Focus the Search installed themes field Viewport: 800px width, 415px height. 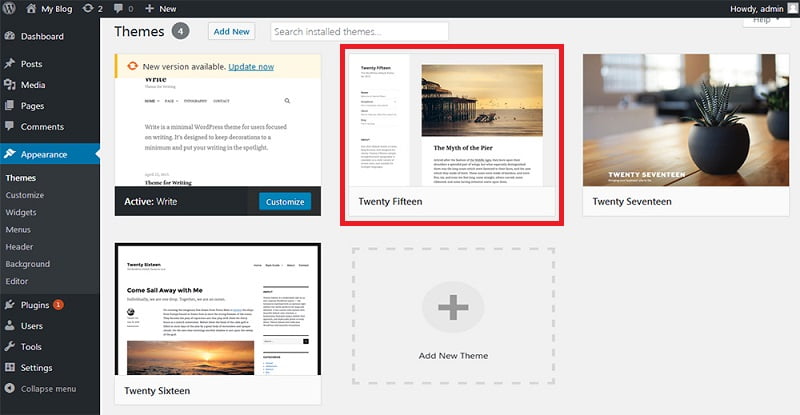(x=360, y=31)
